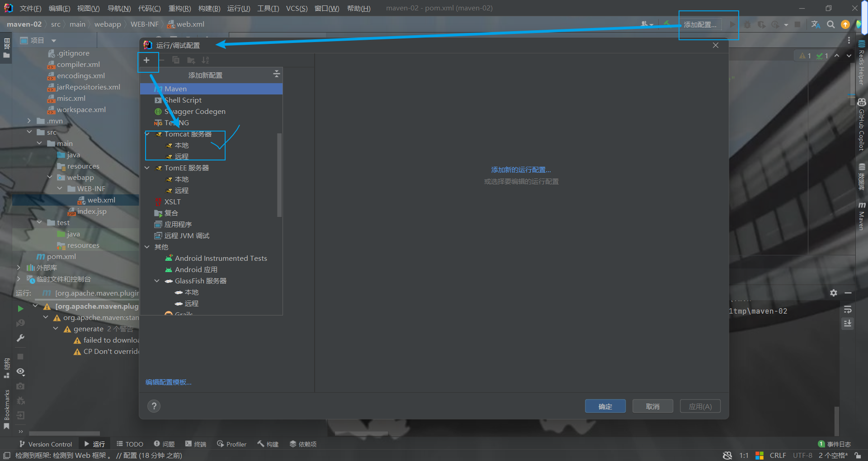The image size is (868, 461).
Task: Open the Maven side tool window
Action: tap(862, 216)
